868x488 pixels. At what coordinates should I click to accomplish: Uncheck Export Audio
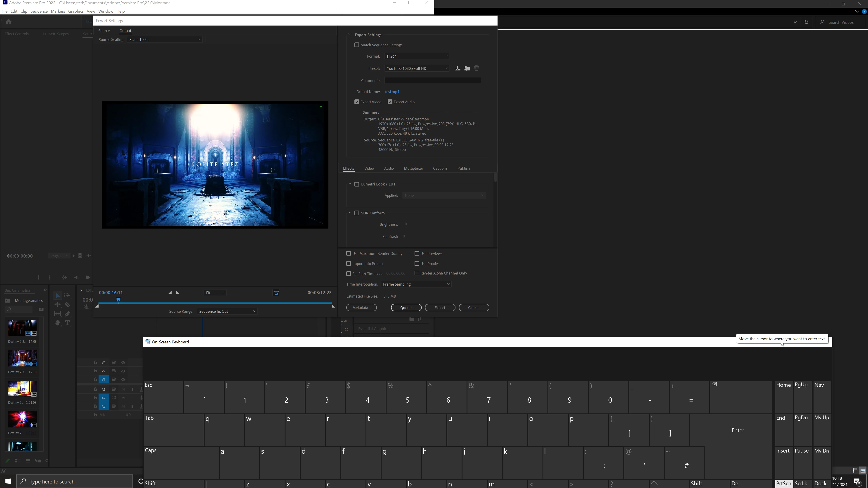[x=390, y=102]
